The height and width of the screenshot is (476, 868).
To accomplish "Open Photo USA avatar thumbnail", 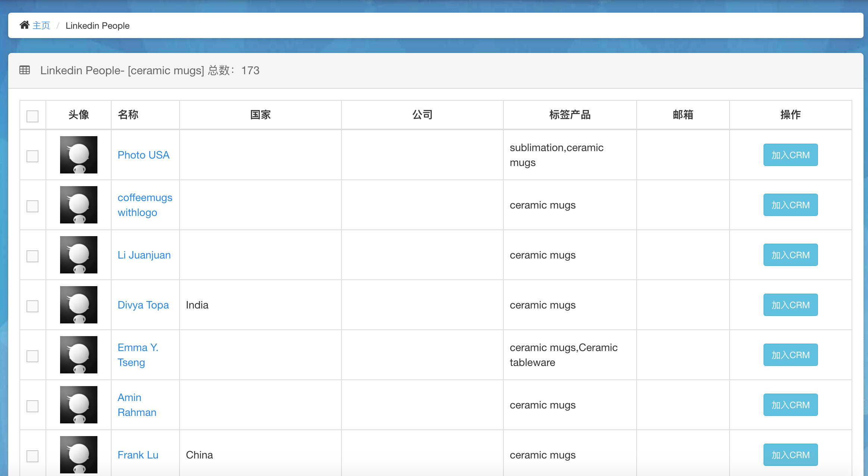I will 78,155.
